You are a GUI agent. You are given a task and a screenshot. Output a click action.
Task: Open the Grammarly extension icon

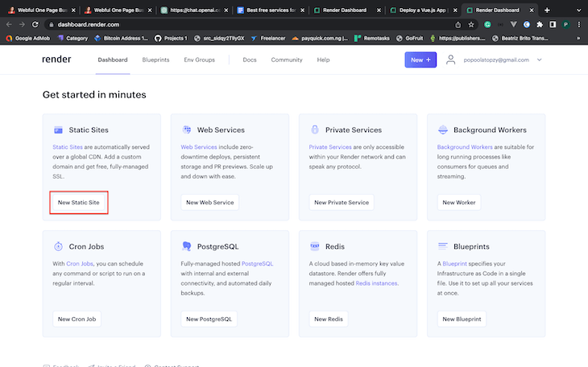487,25
